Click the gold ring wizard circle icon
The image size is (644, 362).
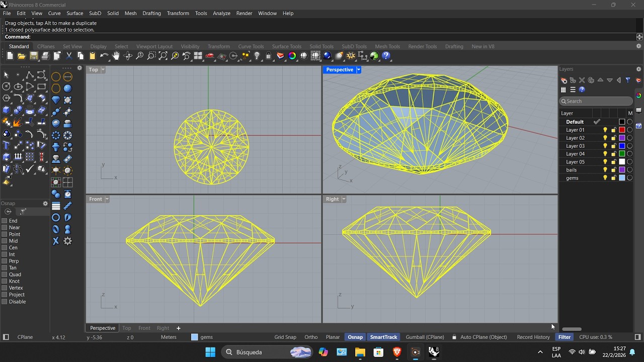click(x=56, y=76)
